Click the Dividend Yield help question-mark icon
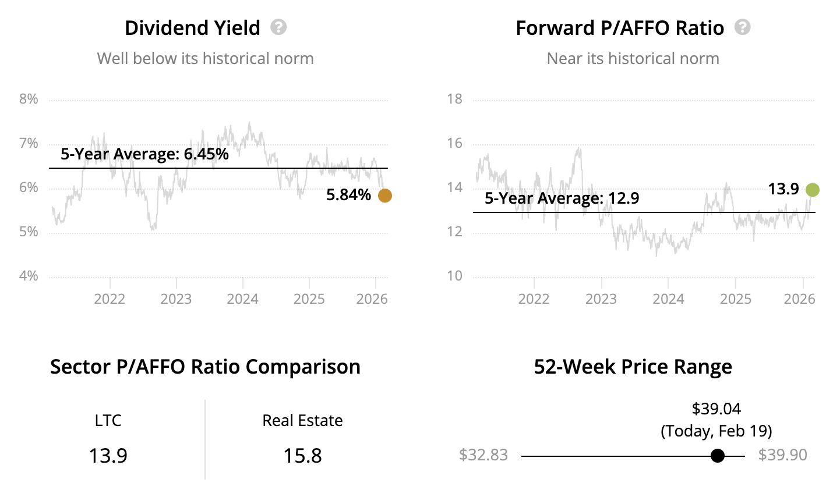This screenshot has width=833, height=504. point(278,27)
